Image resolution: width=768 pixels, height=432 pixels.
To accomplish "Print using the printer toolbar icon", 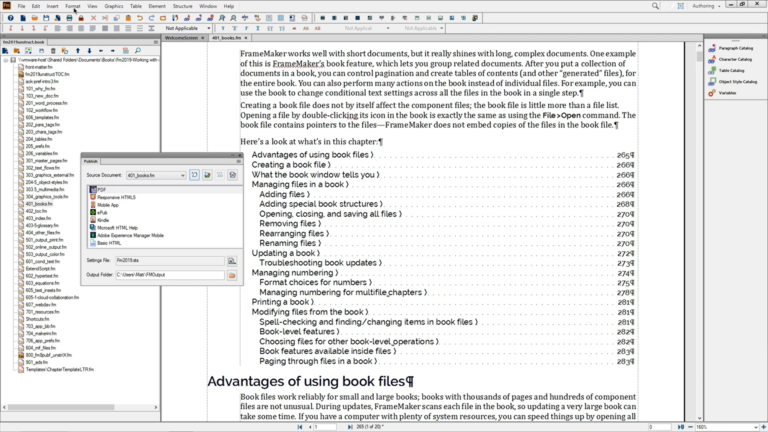I will pyautogui.click(x=70, y=18).
